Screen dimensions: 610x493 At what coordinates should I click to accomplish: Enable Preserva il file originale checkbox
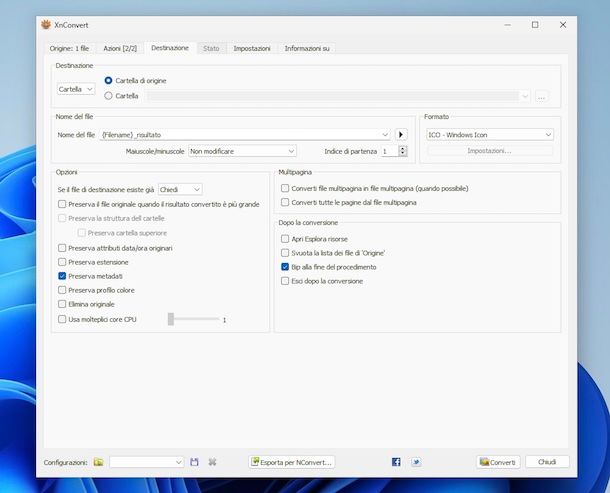click(x=62, y=204)
